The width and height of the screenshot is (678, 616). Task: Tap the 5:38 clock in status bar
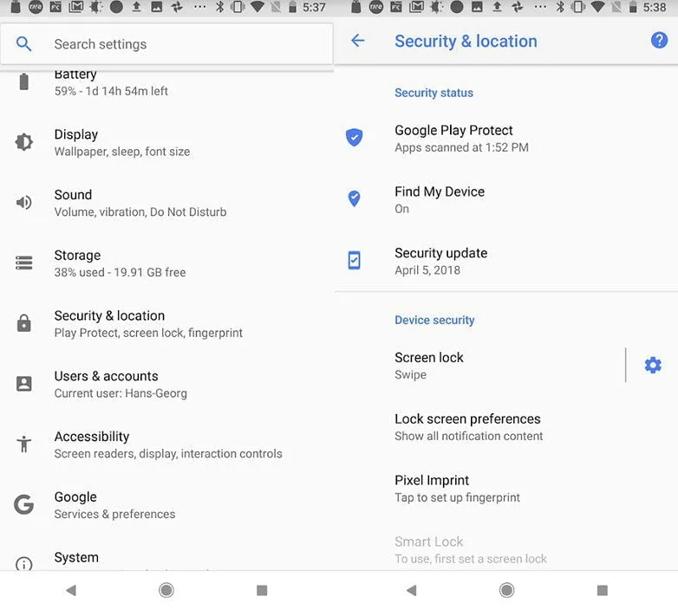[x=655, y=7]
